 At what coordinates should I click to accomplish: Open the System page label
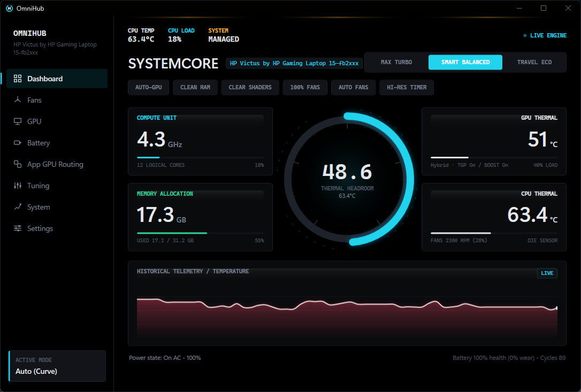coord(39,207)
